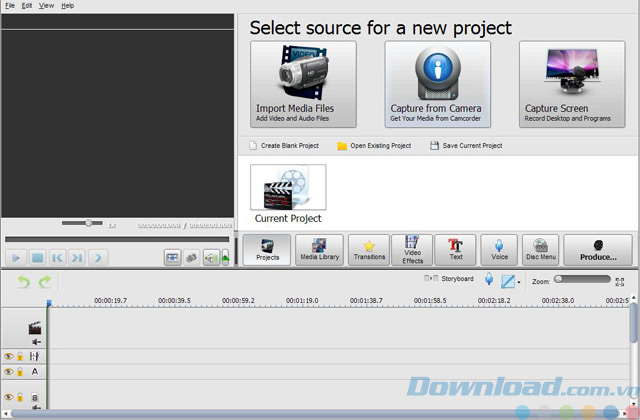Adjust the playback speed slider
Screen dimensions: 640x420
click(82, 223)
